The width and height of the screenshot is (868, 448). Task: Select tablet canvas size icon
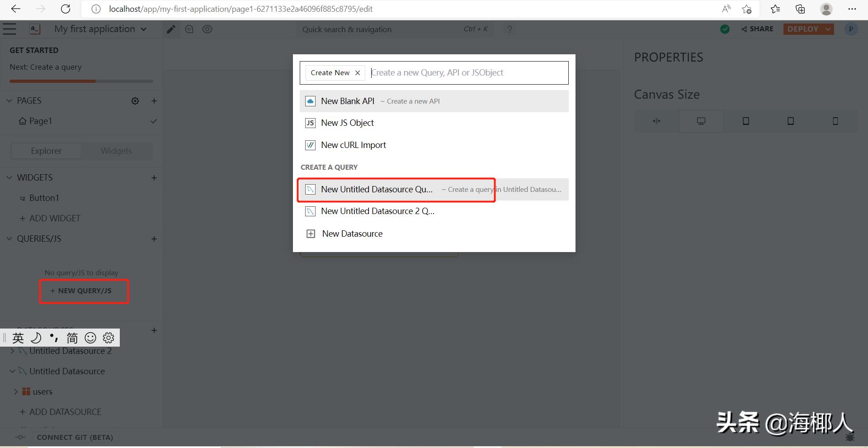791,121
